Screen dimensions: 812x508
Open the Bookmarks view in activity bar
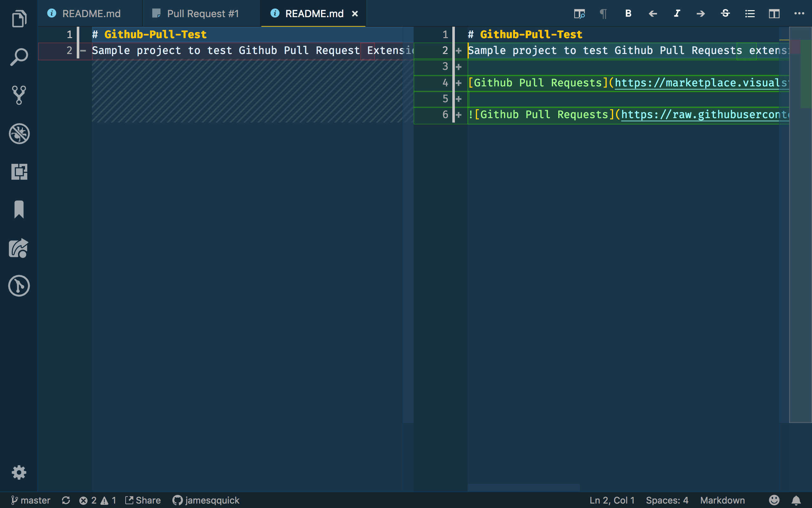tap(19, 210)
